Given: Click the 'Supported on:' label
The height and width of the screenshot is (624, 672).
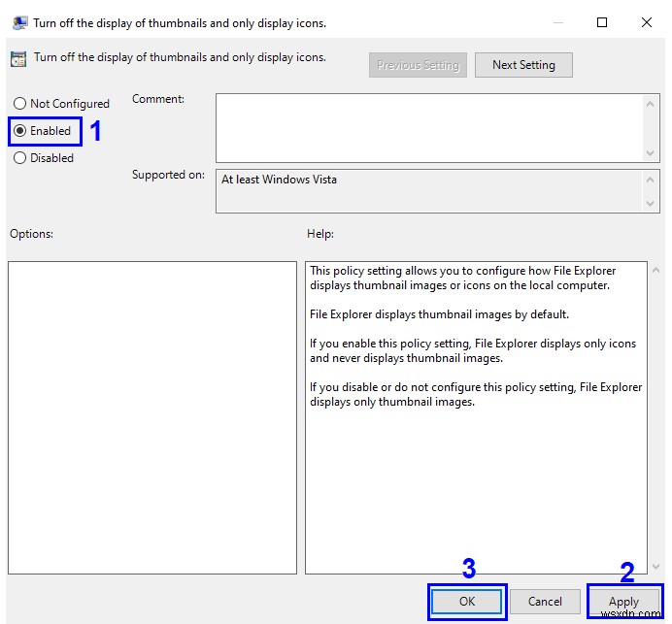Looking at the screenshot, I should 168,175.
